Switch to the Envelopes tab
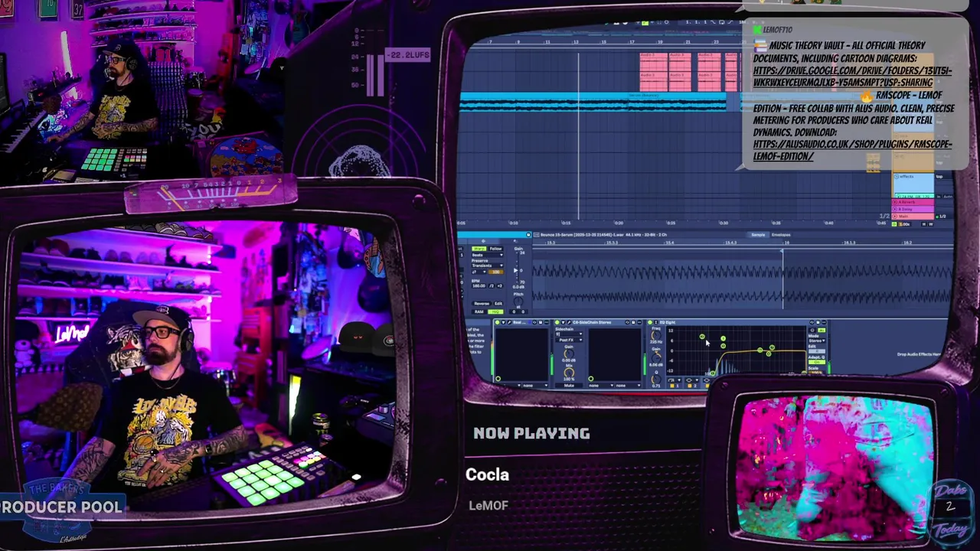The image size is (980, 551). coord(781,235)
